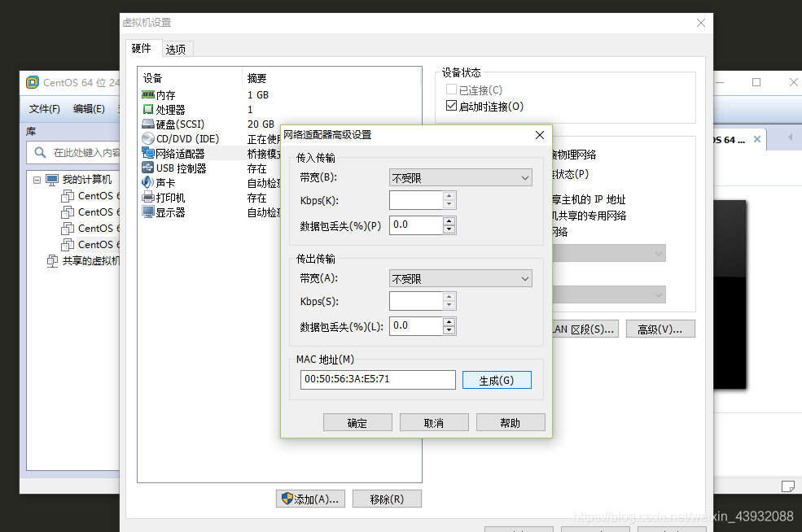Close the 虚拟机设置 window
This screenshot has width=802, height=532.
tap(701, 23)
